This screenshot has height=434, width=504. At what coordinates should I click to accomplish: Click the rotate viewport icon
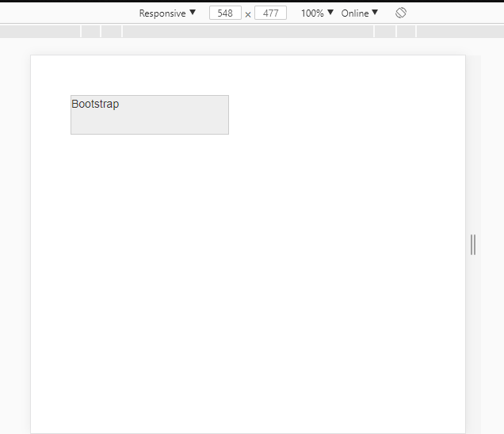tap(401, 13)
